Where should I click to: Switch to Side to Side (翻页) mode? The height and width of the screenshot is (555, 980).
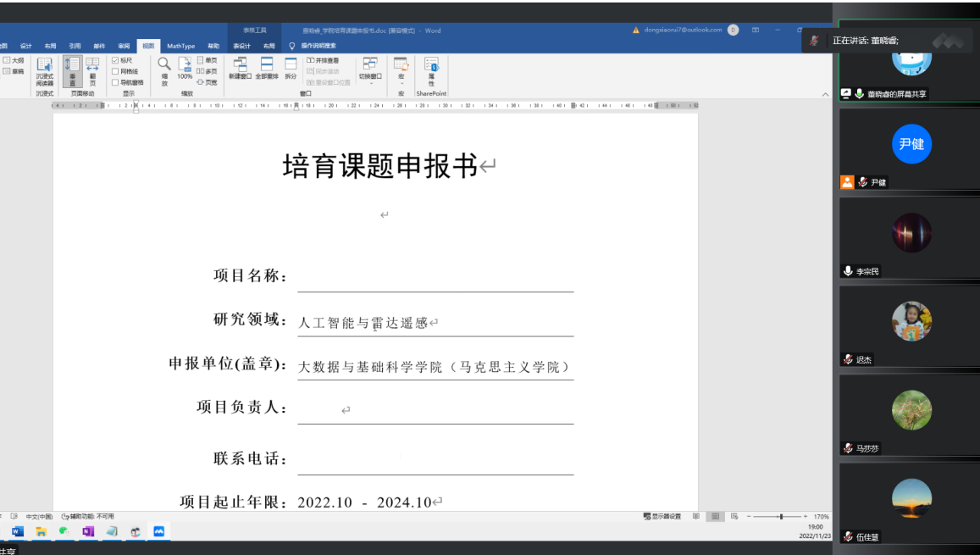point(92,71)
